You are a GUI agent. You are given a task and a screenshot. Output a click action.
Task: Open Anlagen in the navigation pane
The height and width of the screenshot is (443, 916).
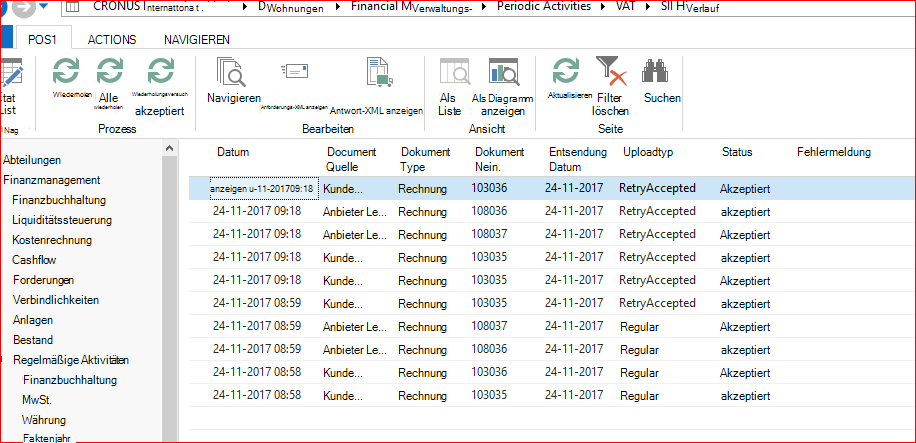(x=33, y=320)
